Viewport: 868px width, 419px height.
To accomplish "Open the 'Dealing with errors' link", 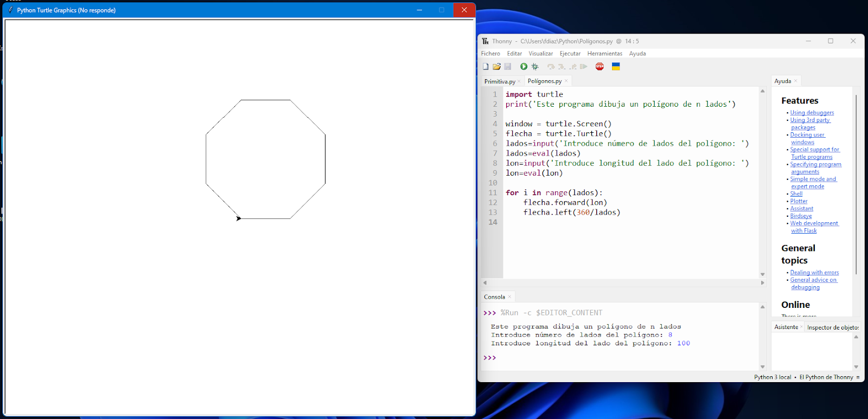I will (814, 273).
